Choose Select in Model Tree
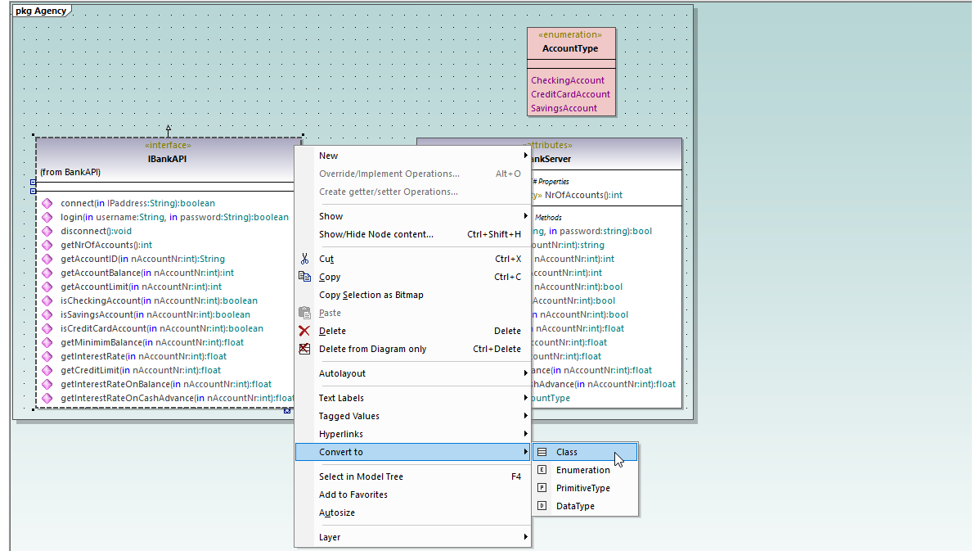980x551 pixels. 360,476
